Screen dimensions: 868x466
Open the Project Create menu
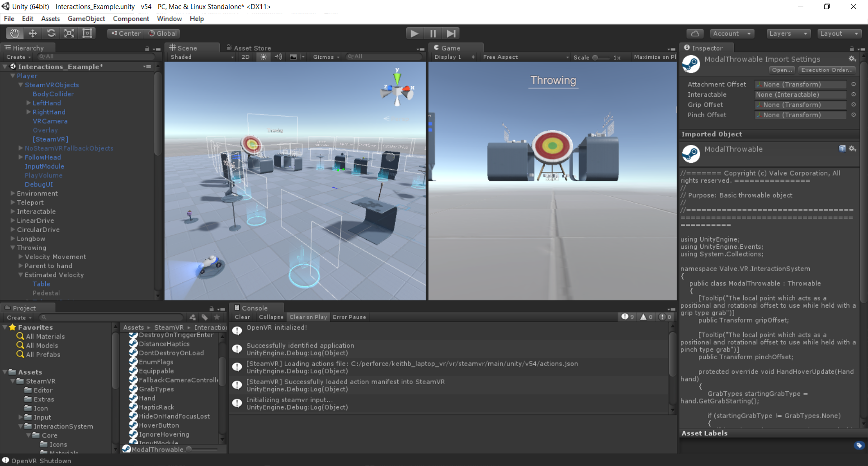point(19,318)
